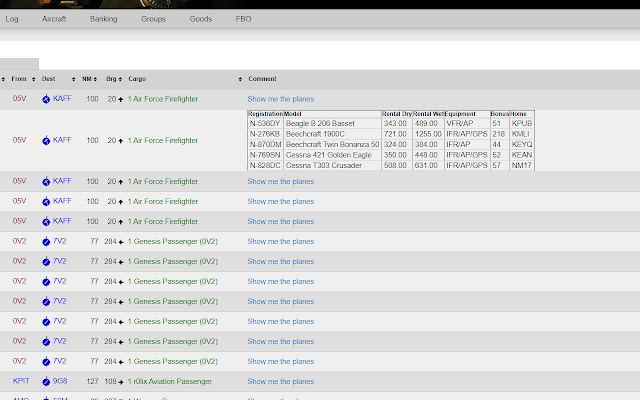This screenshot has height=400, width=640.
Task: Sort by the Cargo column header
Action: pyautogui.click(x=137, y=78)
